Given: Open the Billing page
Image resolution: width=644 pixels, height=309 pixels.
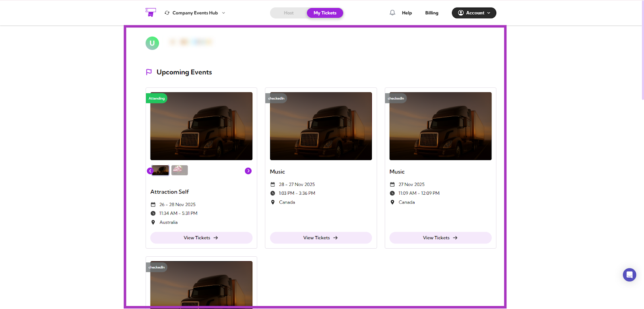Looking at the screenshot, I should pos(431,13).
